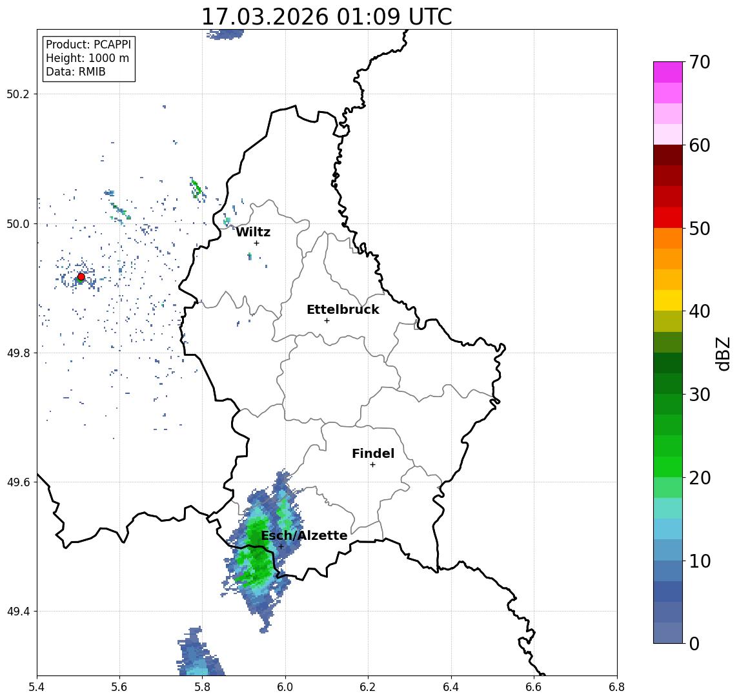Click the red radar site marker
739x700 pixels.
pyautogui.click(x=81, y=277)
